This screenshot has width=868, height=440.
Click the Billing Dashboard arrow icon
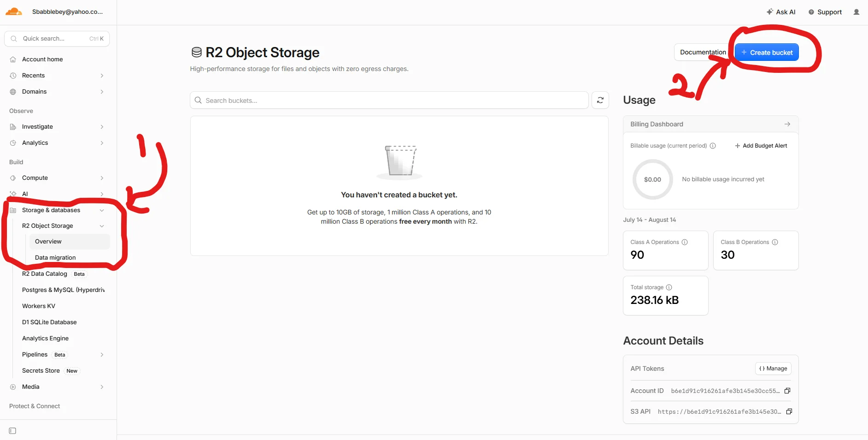[x=787, y=124]
